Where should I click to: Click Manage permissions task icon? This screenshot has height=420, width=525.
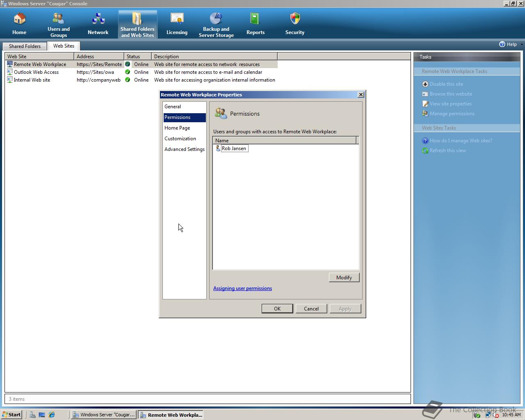[425, 114]
